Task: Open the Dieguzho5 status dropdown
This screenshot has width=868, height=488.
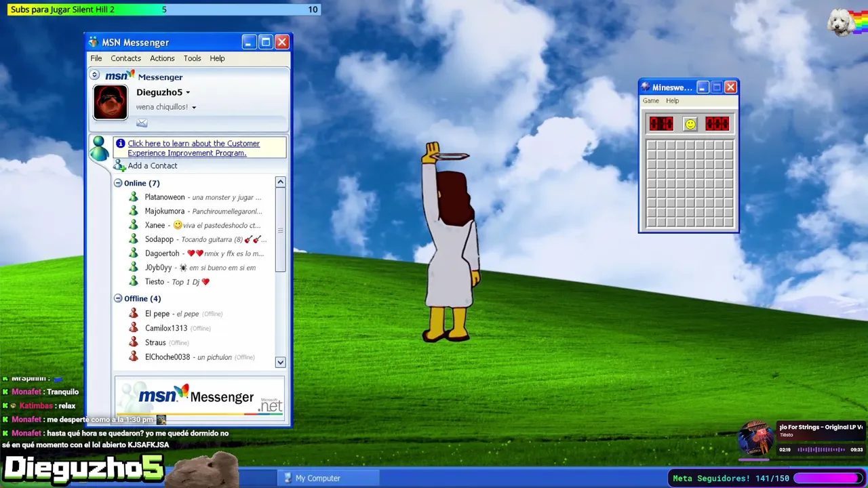Action: pos(188,93)
